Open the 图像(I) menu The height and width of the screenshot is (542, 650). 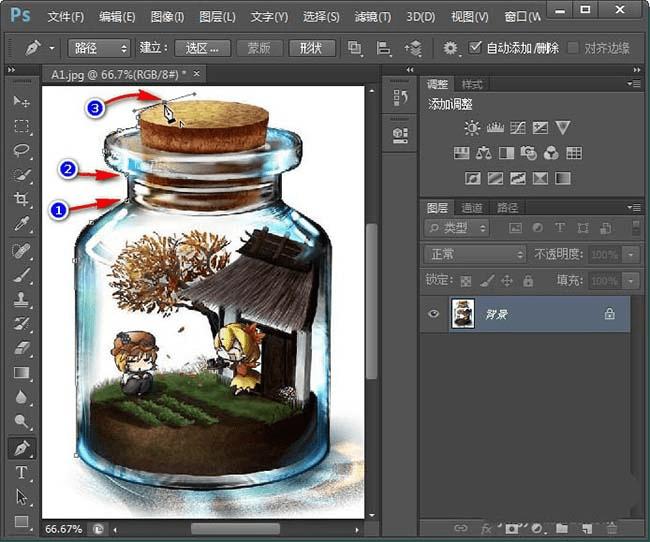point(167,17)
